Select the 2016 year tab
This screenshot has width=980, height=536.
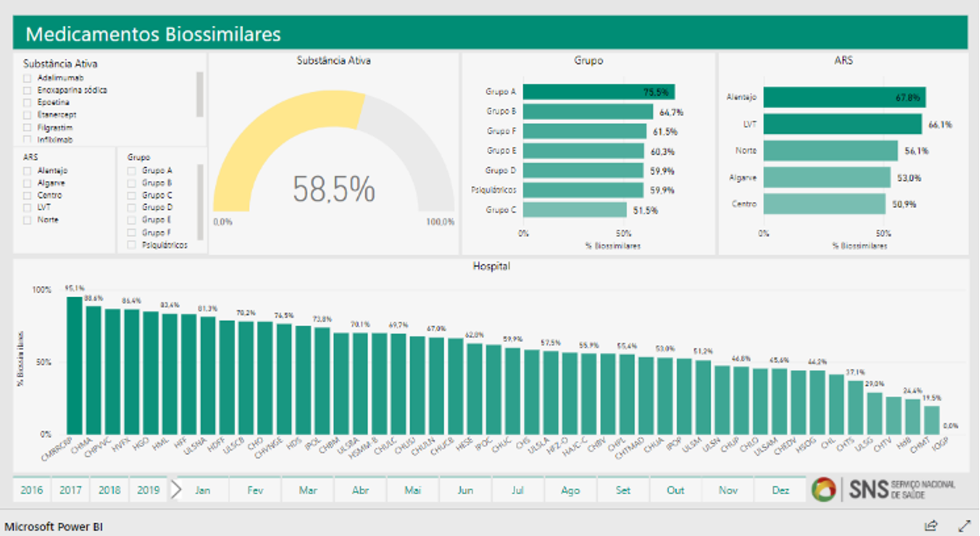pyautogui.click(x=32, y=490)
